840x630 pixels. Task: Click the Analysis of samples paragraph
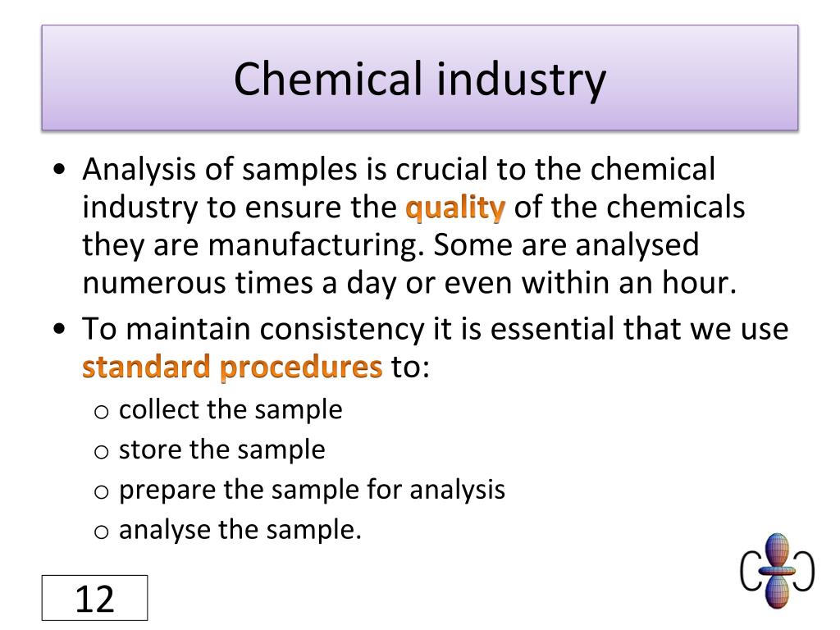[x=413, y=226]
